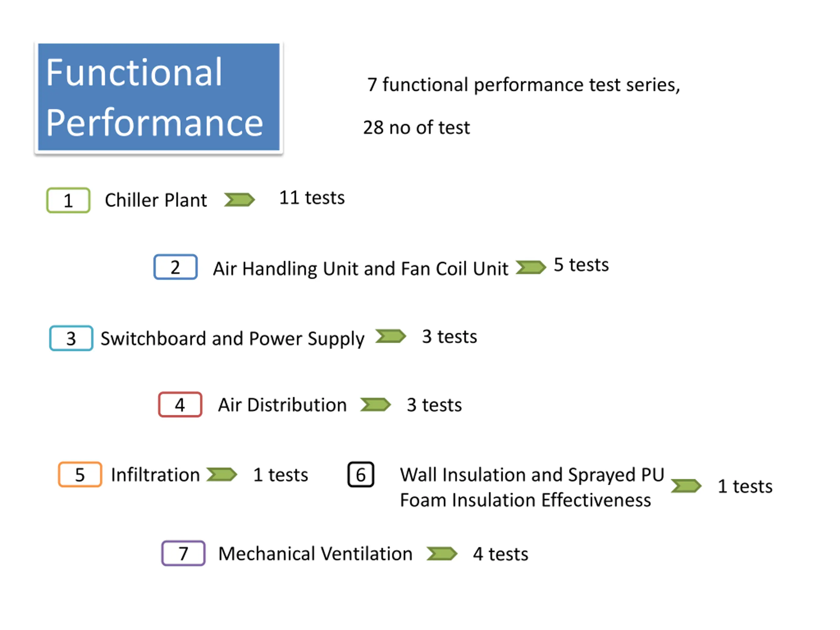Screen dimensions: 840x630
Task: Select the red numbered box 4
Action: pos(180,405)
